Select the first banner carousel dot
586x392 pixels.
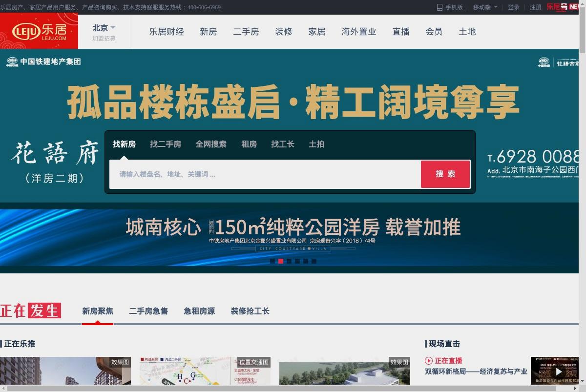click(x=272, y=261)
